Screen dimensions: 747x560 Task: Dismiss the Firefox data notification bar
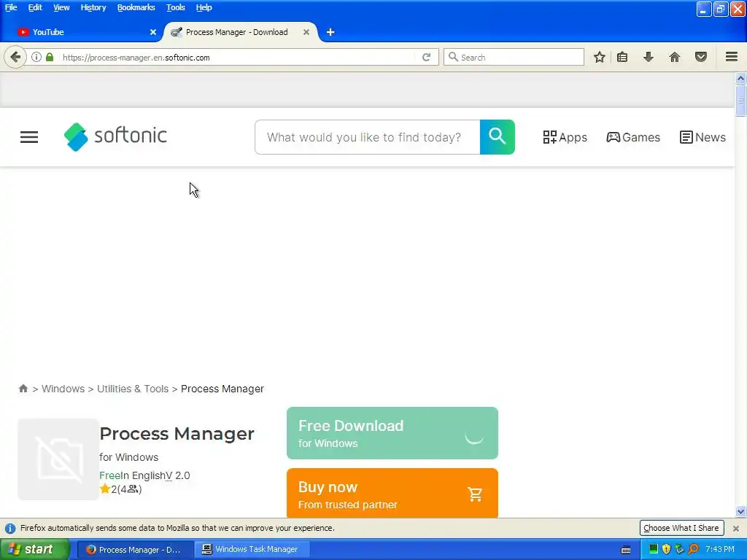736,528
